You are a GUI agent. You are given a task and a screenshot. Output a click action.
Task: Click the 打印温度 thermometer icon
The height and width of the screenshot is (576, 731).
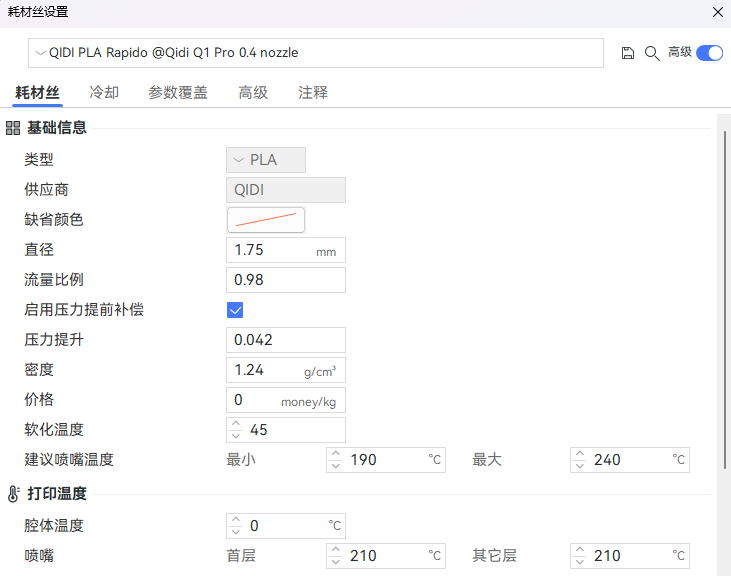click(x=13, y=494)
